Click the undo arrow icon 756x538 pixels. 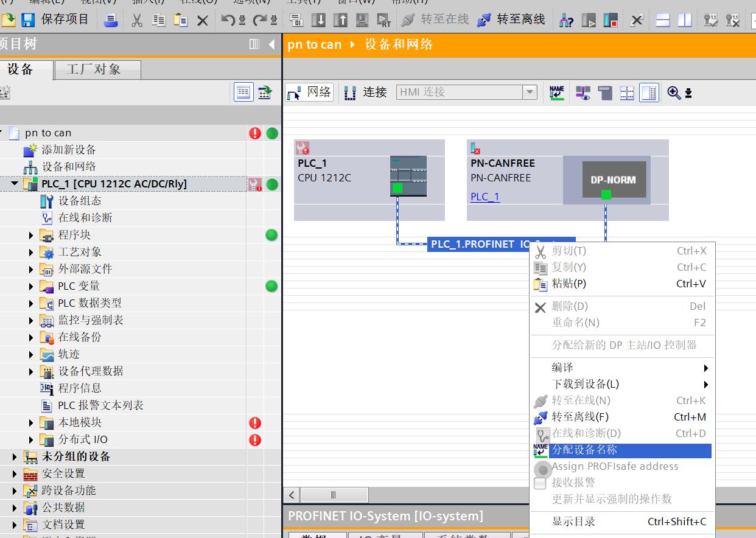228,20
